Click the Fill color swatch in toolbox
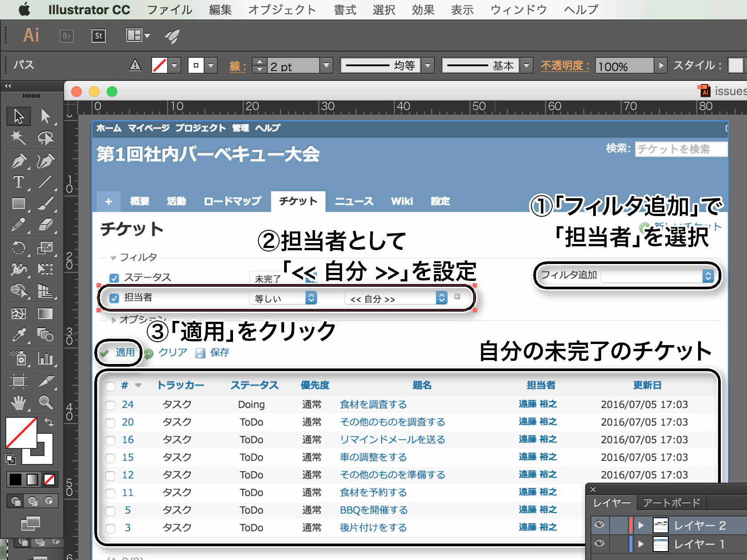The image size is (747, 560). pos(20,432)
